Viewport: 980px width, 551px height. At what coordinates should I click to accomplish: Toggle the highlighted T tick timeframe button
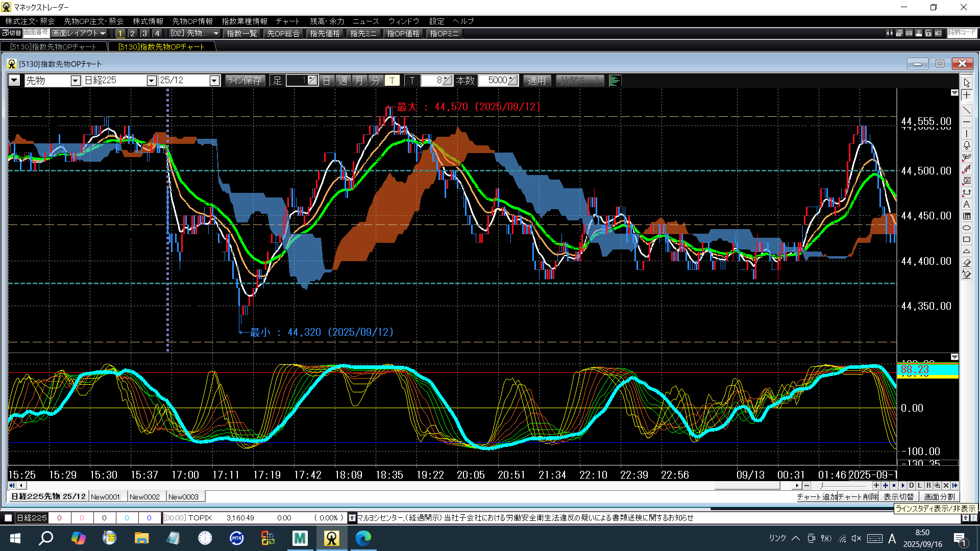point(392,81)
